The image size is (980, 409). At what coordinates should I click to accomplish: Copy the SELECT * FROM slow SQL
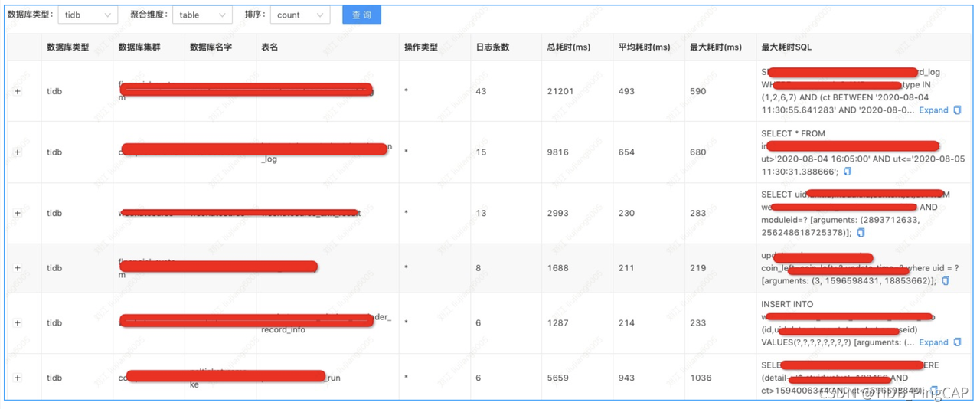click(848, 172)
